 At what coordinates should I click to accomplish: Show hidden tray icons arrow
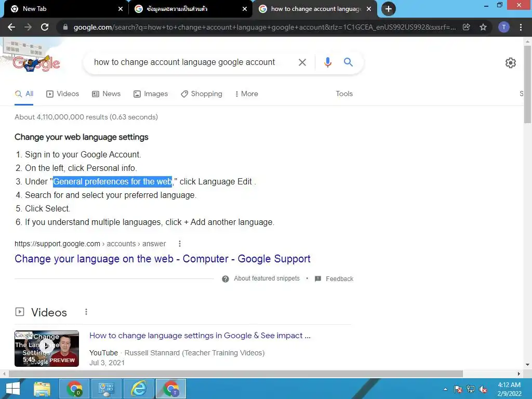coord(445,389)
